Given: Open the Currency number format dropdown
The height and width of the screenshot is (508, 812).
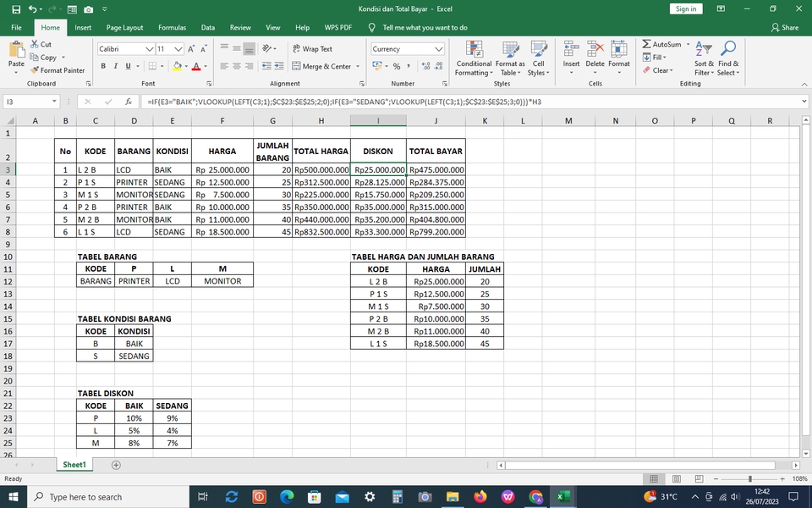Looking at the screenshot, I should [439, 49].
